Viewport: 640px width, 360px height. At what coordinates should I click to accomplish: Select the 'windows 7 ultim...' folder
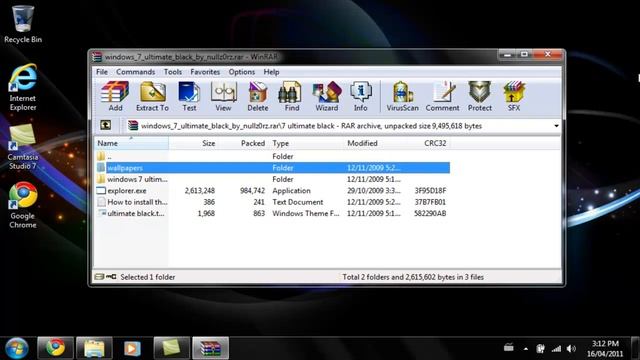click(273, 179)
